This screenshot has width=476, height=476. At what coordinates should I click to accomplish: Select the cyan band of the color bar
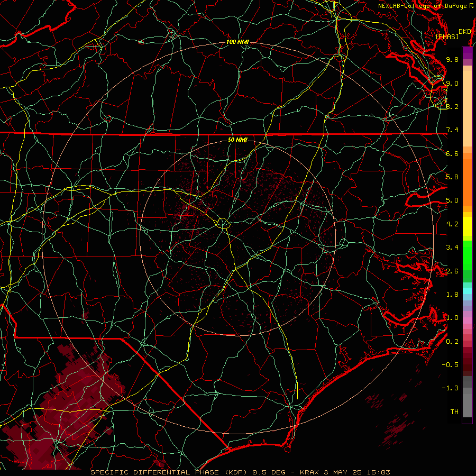(x=467, y=291)
